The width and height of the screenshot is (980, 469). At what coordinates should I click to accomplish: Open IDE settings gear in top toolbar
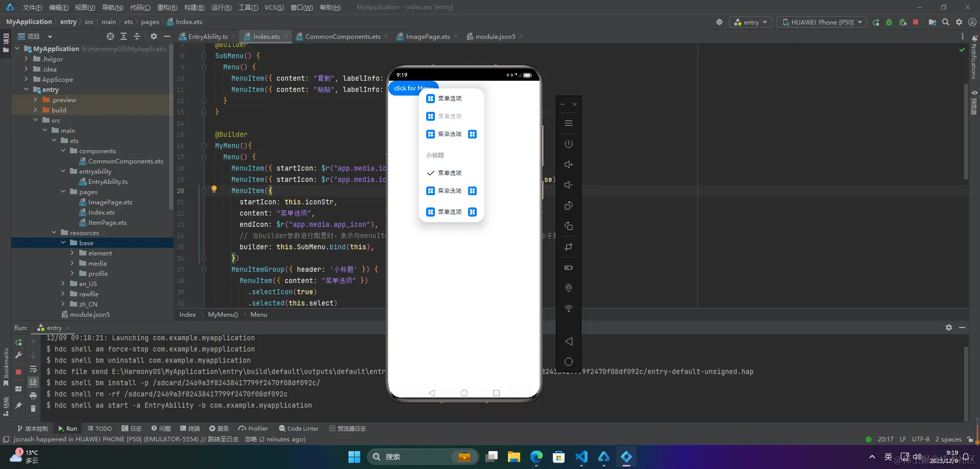pyautogui.click(x=959, y=22)
